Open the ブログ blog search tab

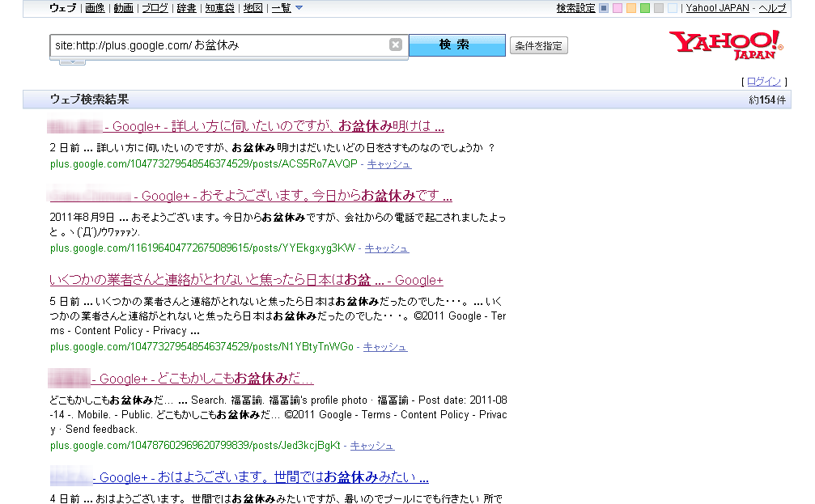click(x=155, y=8)
